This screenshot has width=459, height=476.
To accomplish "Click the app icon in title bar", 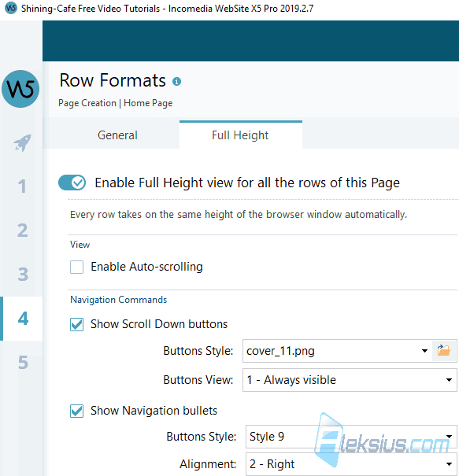I will 11,8.
